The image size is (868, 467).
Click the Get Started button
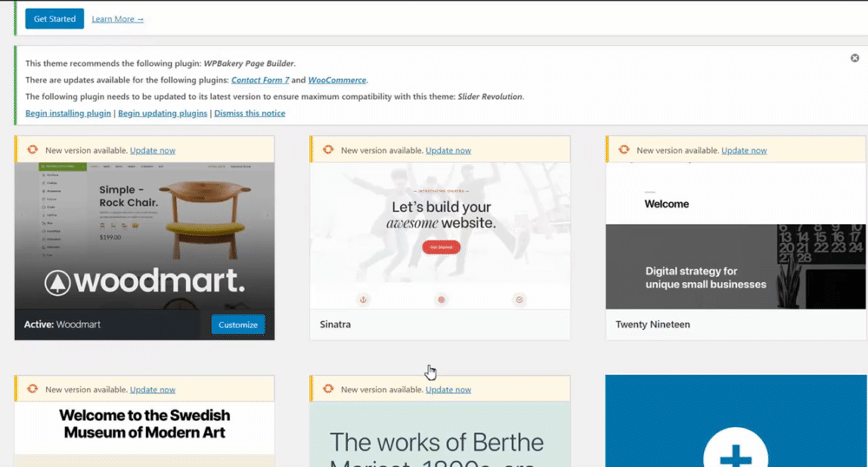pyautogui.click(x=54, y=19)
